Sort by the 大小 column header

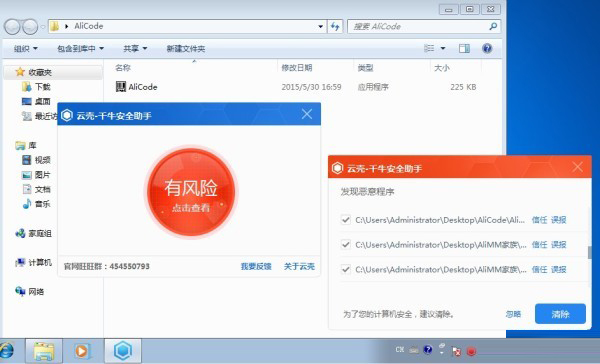[442, 68]
